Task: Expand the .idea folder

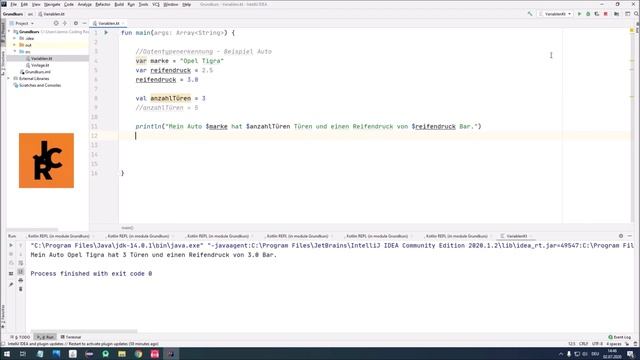Action: 15,38
